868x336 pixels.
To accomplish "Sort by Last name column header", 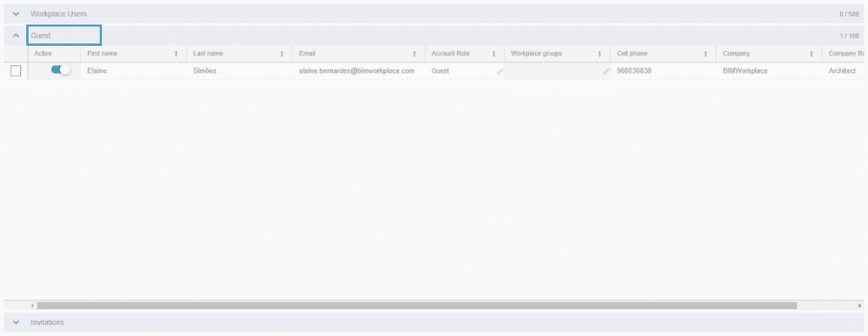I will point(209,53).
